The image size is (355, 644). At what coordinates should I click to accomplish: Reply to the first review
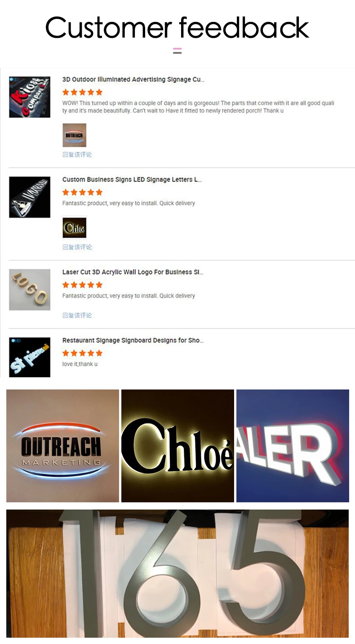tap(77, 155)
